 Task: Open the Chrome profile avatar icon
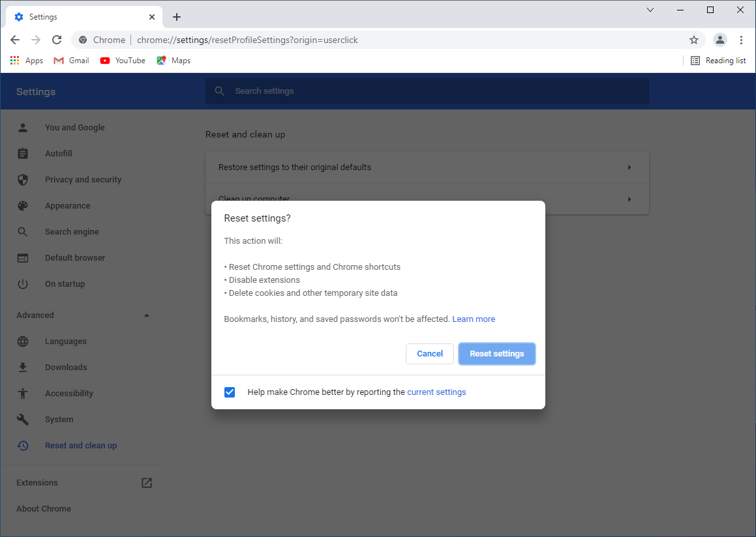click(x=719, y=40)
